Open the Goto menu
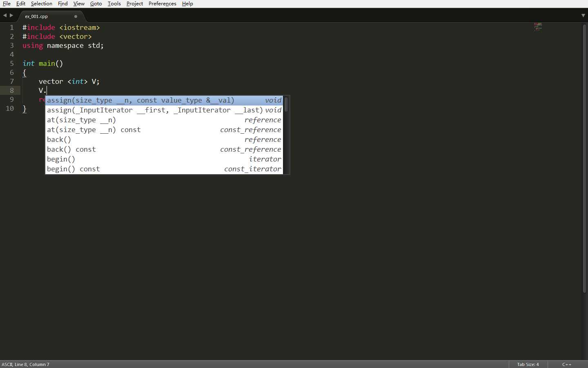The width and height of the screenshot is (588, 368). pos(96,4)
